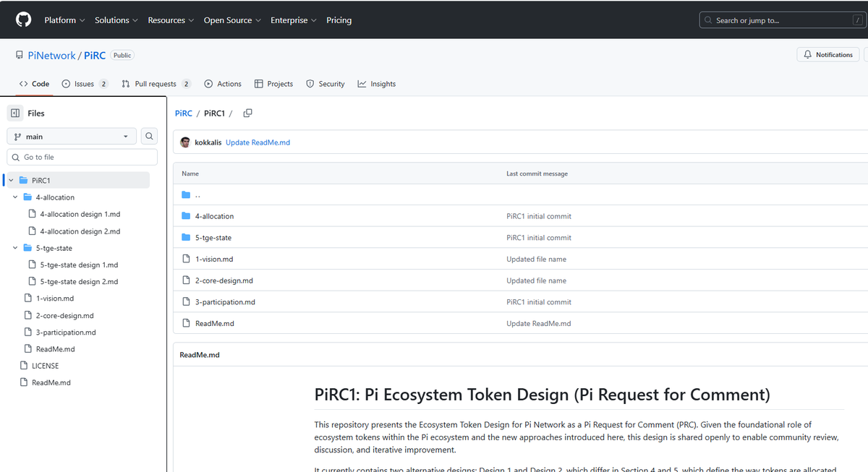The width and height of the screenshot is (868, 472).
Task: Click the file icon of 3-participation.md table row
Action: point(186,302)
